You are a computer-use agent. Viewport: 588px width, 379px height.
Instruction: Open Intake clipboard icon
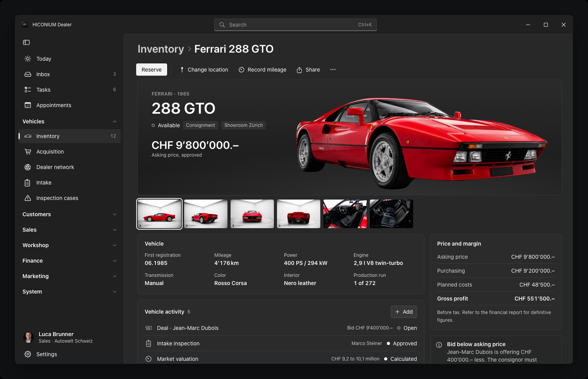[28, 183]
